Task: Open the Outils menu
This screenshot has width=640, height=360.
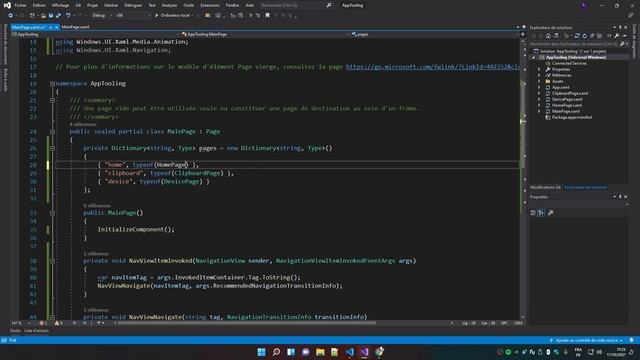Action: point(189,5)
